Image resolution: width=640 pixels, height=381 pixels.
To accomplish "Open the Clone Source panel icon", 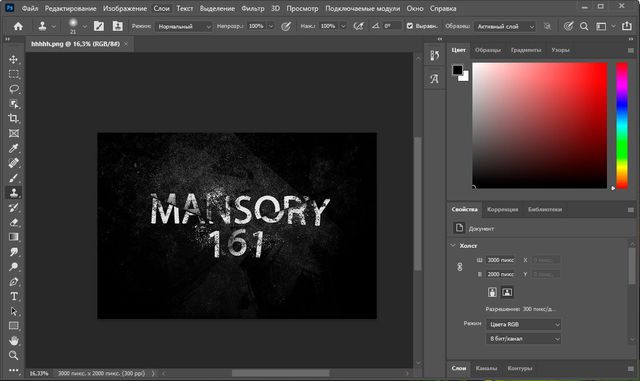I will [118, 26].
